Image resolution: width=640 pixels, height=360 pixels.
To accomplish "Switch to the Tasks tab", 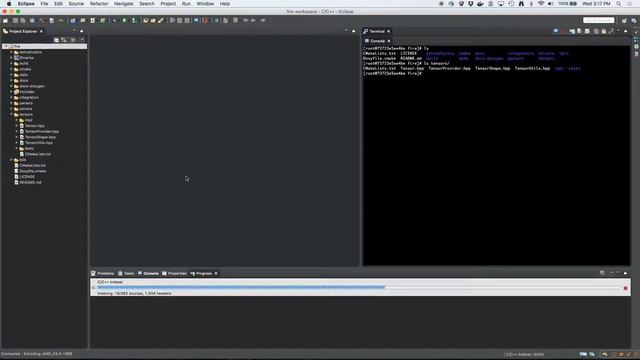I will click(126, 273).
